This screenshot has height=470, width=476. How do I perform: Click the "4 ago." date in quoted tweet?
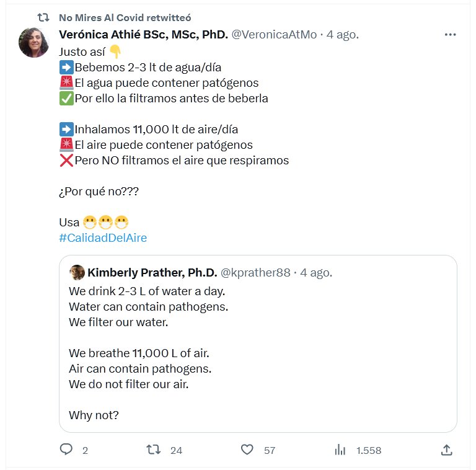316,272
